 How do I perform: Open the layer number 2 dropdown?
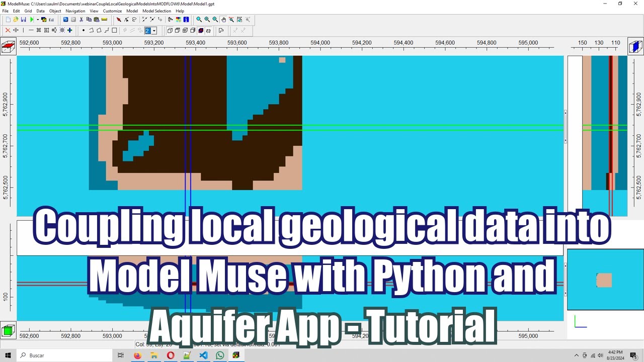pos(154,31)
